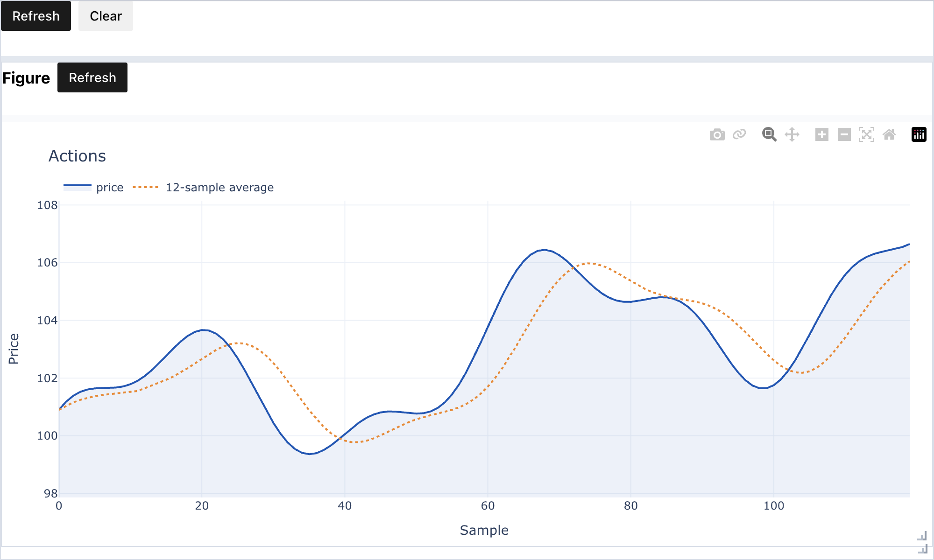Click the x-axis tick label 20
The height and width of the screenshot is (560, 934).
pyautogui.click(x=202, y=506)
